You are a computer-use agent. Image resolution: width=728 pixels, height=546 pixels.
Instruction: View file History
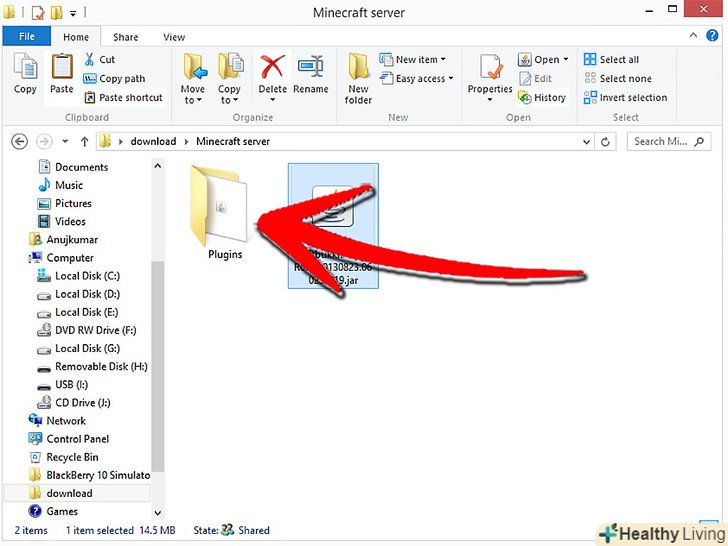542,98
